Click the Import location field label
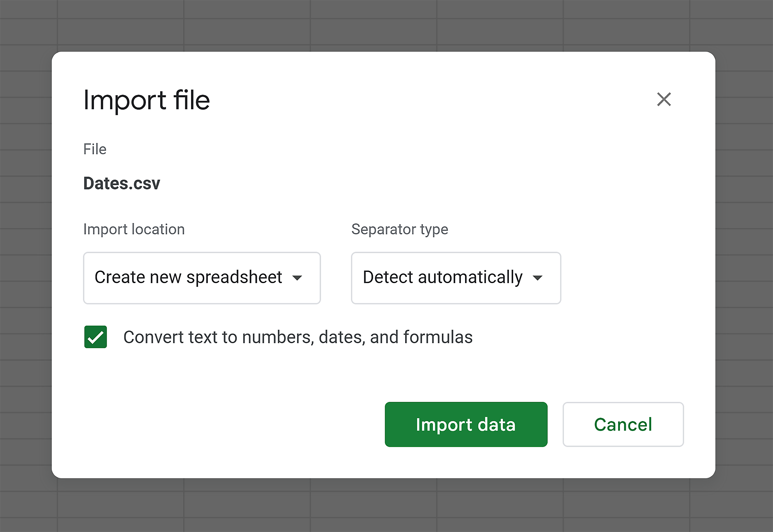Screen dimensions: 773x532 pyautogui.click(x=134, y=229)
